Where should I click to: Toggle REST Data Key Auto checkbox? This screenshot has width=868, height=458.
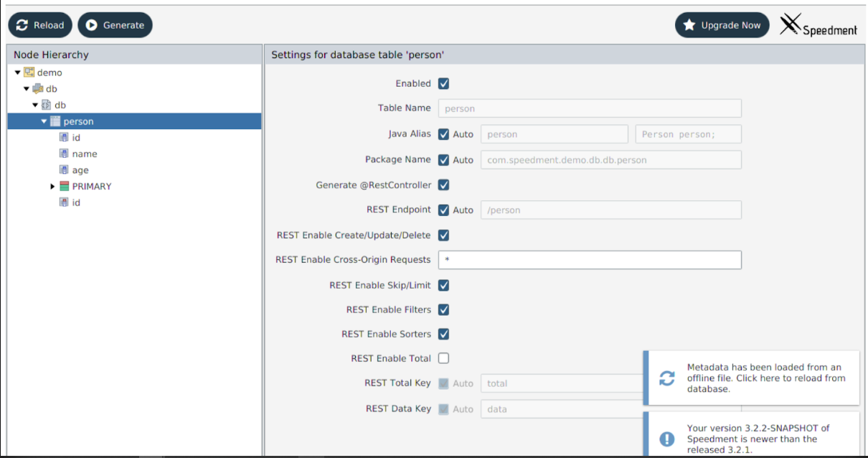(444, 409)
